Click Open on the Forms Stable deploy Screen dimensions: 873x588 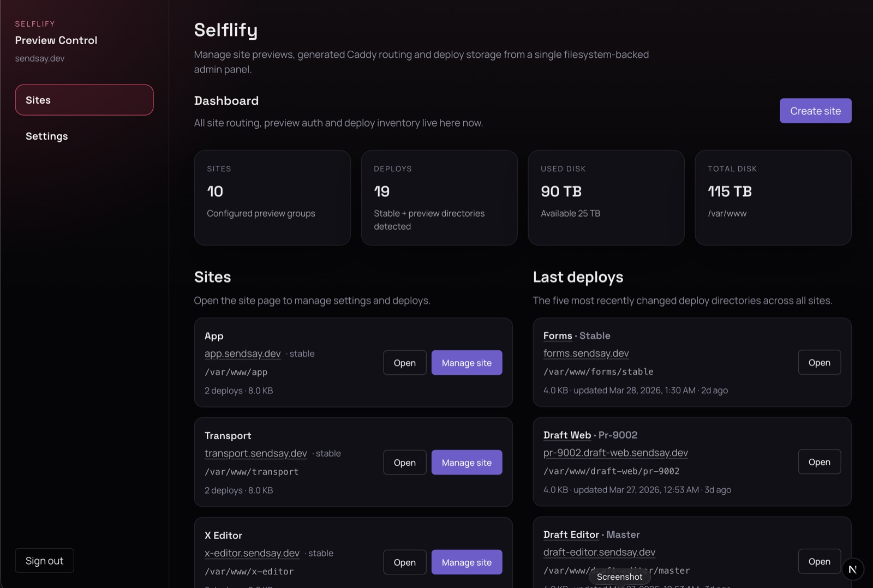[819, 362]
